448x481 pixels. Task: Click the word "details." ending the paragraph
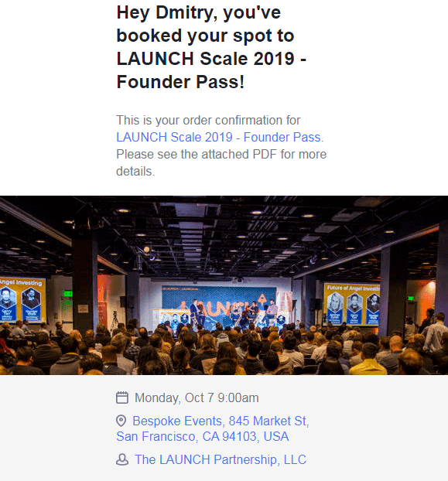pos(135,171)
